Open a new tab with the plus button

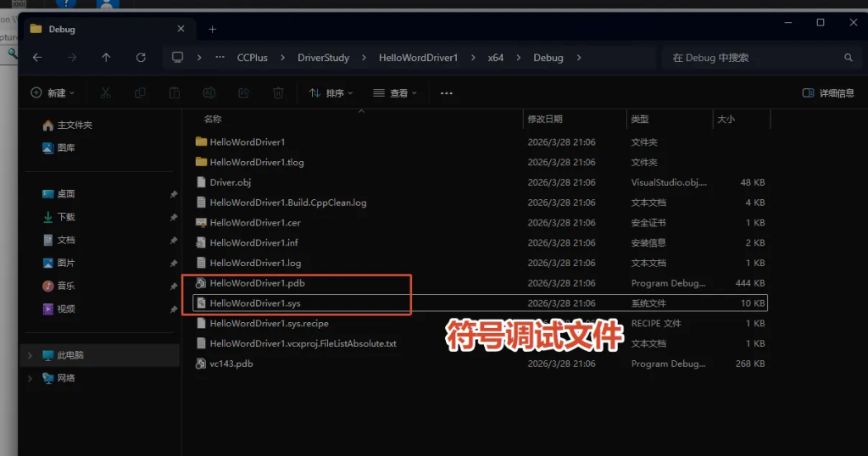[213, 29]
